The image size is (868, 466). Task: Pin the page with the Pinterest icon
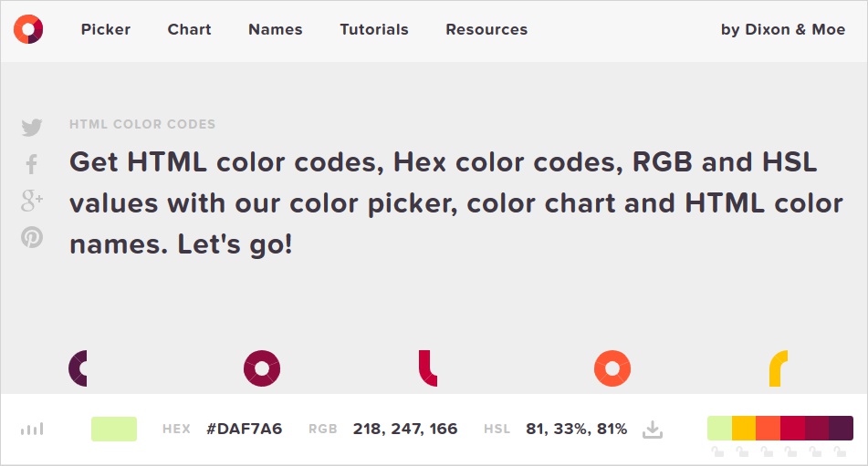(x=32, y=238)
